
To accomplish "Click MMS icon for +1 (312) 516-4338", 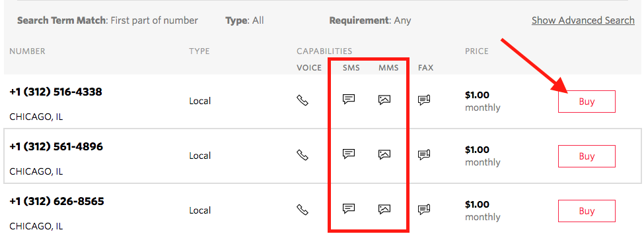I will coord(384,100).
